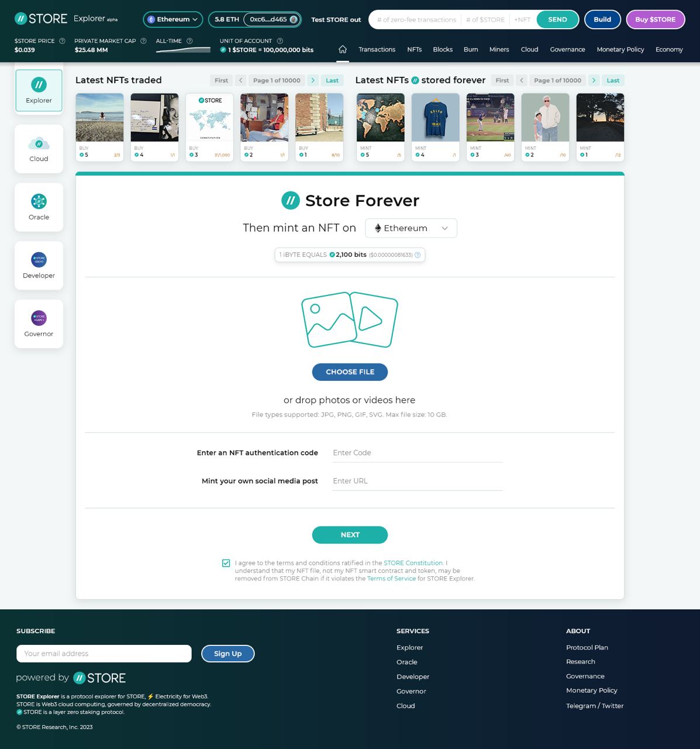Go to next page of Latest NFTs traded
Screen dimensions: 700x749
pyautogui.click(x=313, y=80)
